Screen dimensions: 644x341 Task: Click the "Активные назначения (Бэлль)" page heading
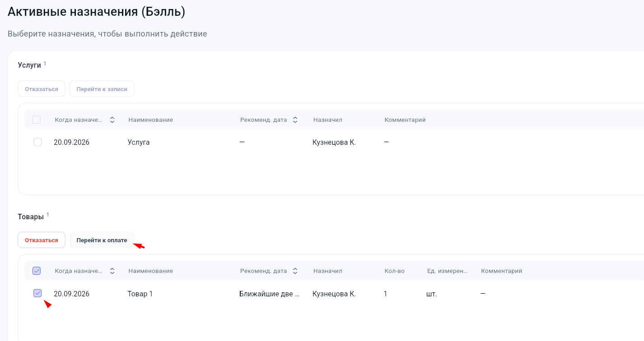(97, 12)
